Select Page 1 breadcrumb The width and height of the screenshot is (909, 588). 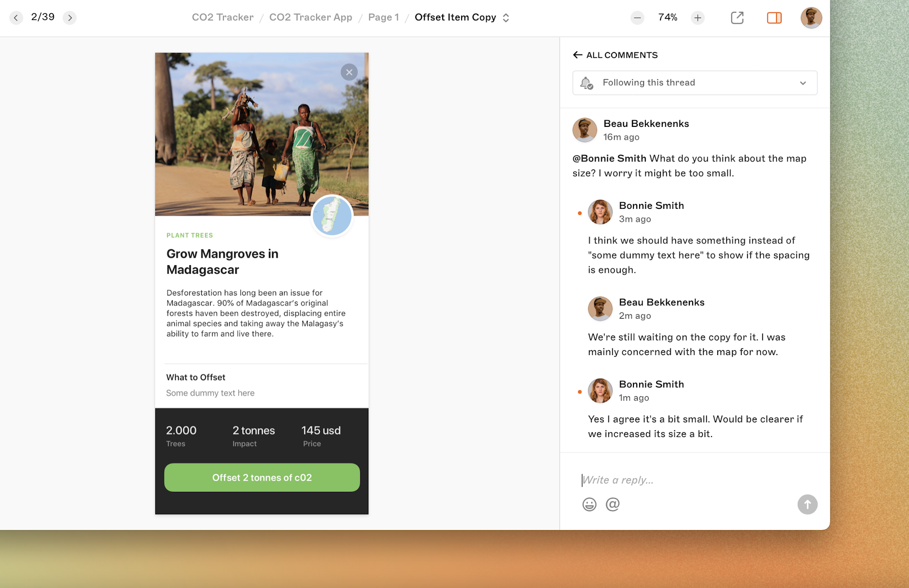(x=383, y=18)
